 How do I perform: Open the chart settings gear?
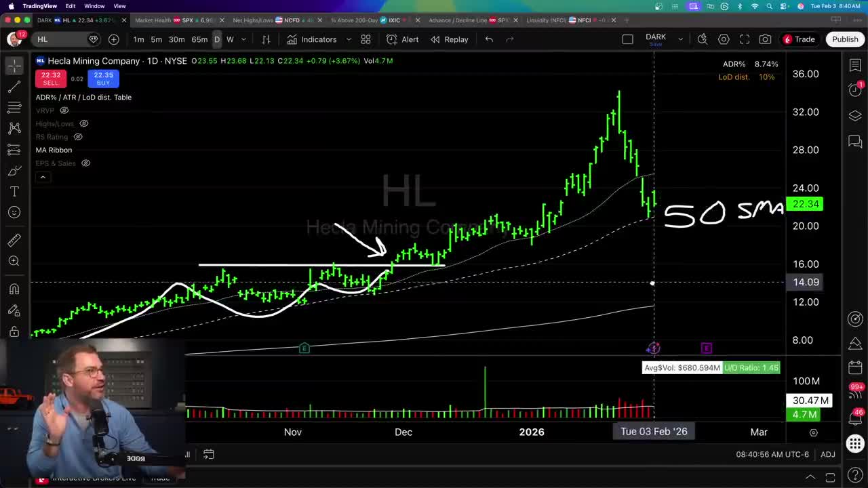(724, 39)
